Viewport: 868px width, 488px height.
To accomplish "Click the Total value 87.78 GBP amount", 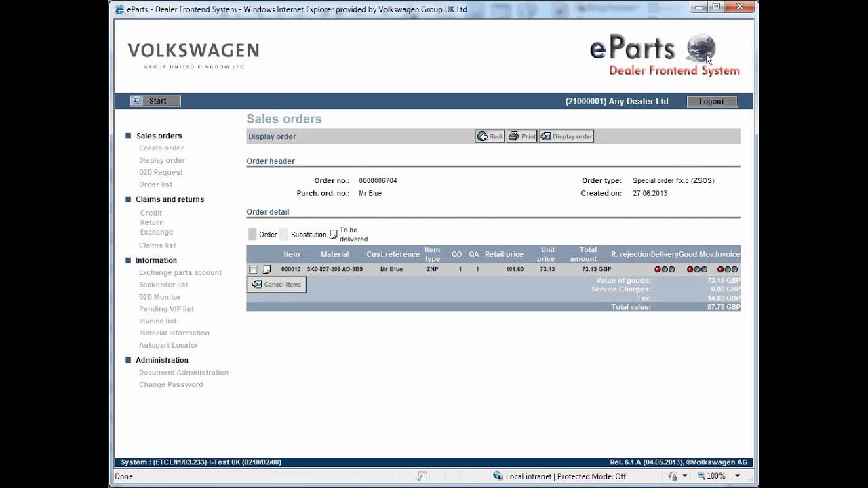I will [x=724, y=307].
